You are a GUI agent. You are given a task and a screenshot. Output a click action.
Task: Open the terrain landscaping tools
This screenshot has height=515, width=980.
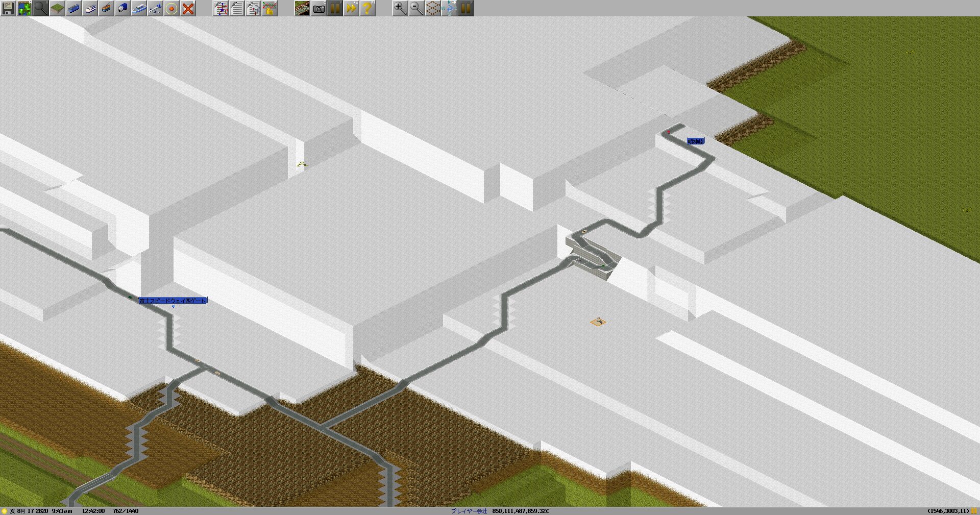point(57,8)
